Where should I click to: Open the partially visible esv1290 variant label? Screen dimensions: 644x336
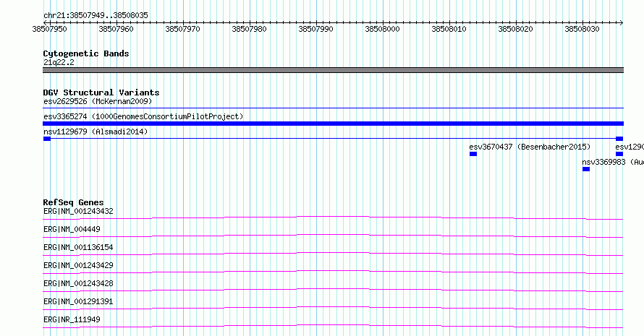pyautogui.click(x=630, y=147)
